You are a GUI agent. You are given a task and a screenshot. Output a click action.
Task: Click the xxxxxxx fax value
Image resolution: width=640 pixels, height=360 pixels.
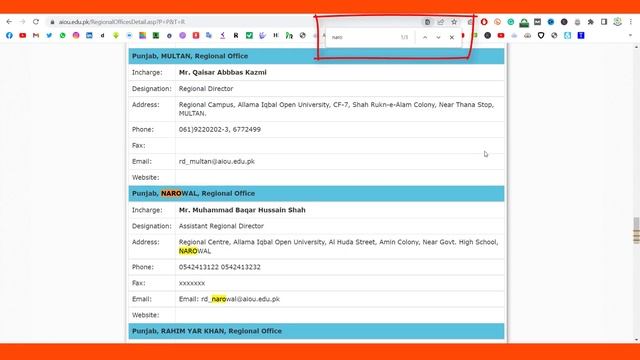(x=192, y=283)
